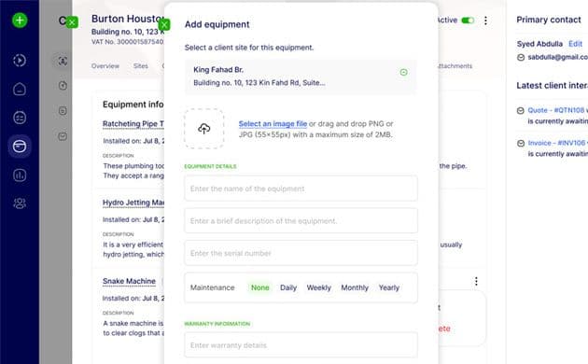Click the brief description input field

(x=301, y=221)
